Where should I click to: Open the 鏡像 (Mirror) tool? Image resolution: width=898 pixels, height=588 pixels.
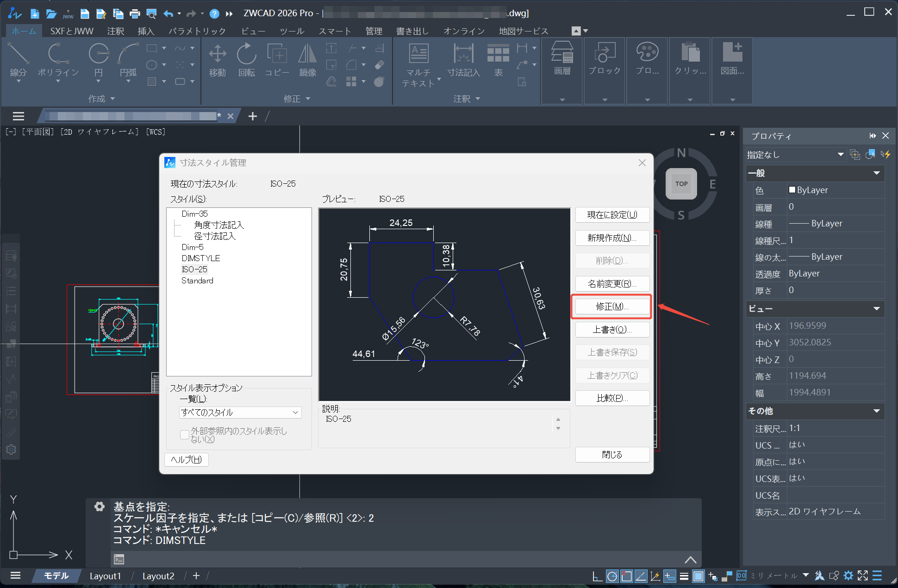[x=307, y=59]
